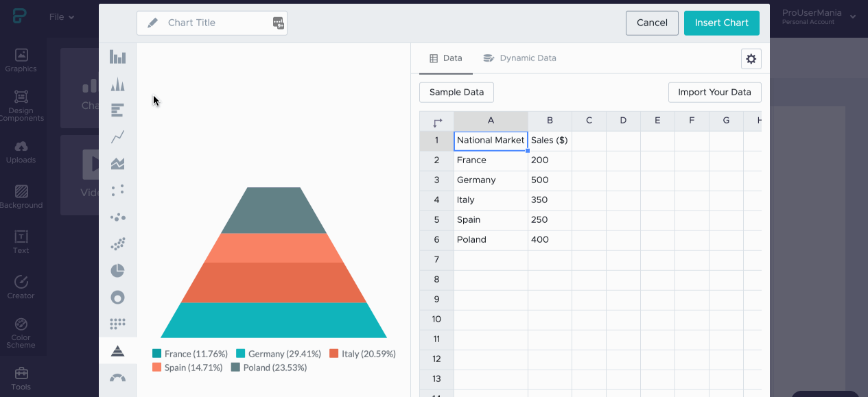Image resolution: width=868 pixels, height=397 pixels.
Task: Toggle France legend swatch
Action: point(157,354)
